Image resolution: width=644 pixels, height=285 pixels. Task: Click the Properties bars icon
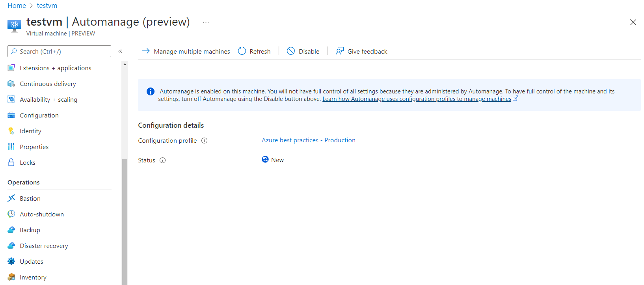click(11, 147)
